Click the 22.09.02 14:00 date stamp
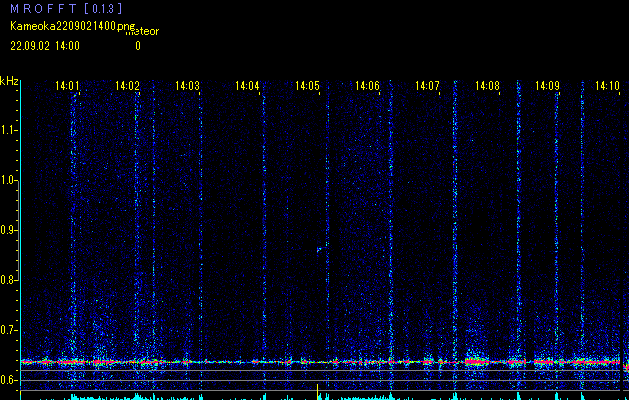This screenshot has height=400, width=629. point(45,46)
